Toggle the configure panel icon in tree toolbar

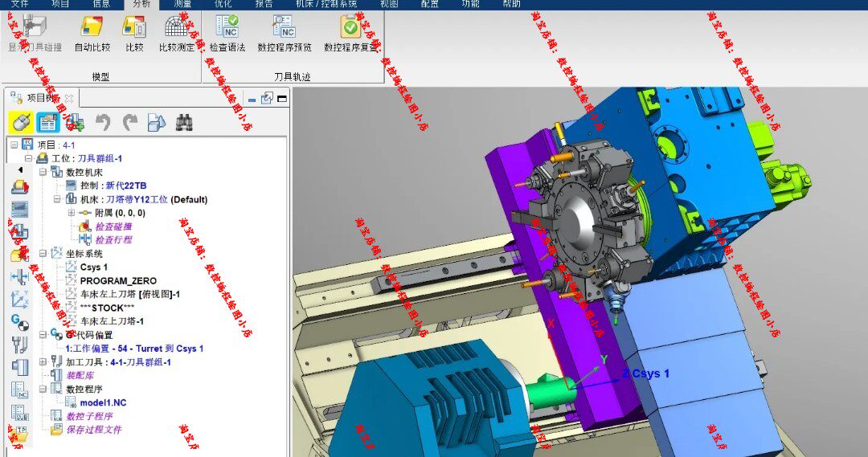(48, 122)
